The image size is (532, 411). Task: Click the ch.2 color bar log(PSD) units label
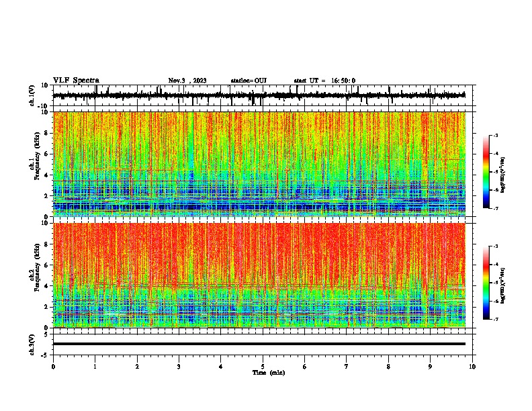point(503,285)
